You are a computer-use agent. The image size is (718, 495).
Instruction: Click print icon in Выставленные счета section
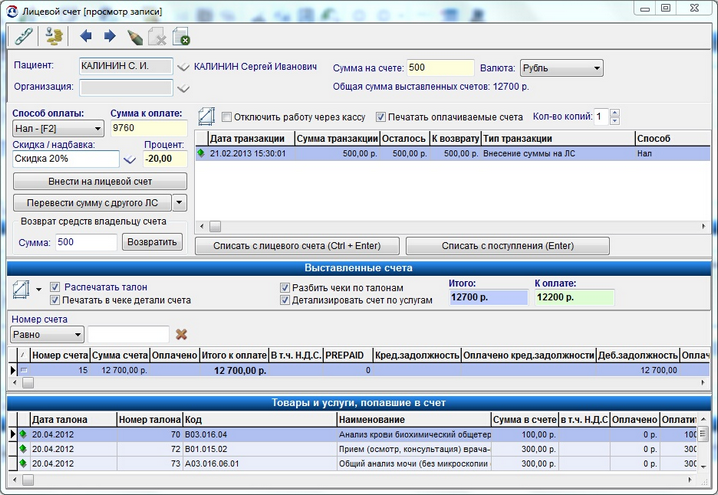(21, 289)
